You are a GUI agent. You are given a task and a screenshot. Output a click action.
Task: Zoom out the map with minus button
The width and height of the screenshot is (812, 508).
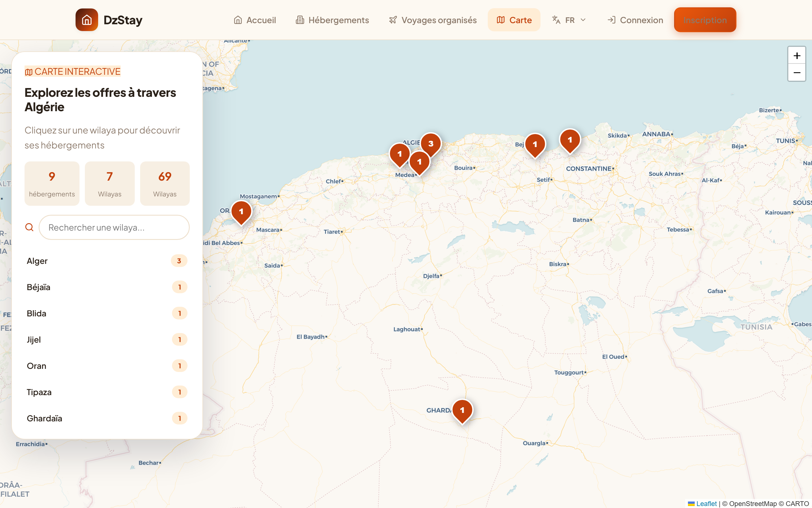point(796,73)
